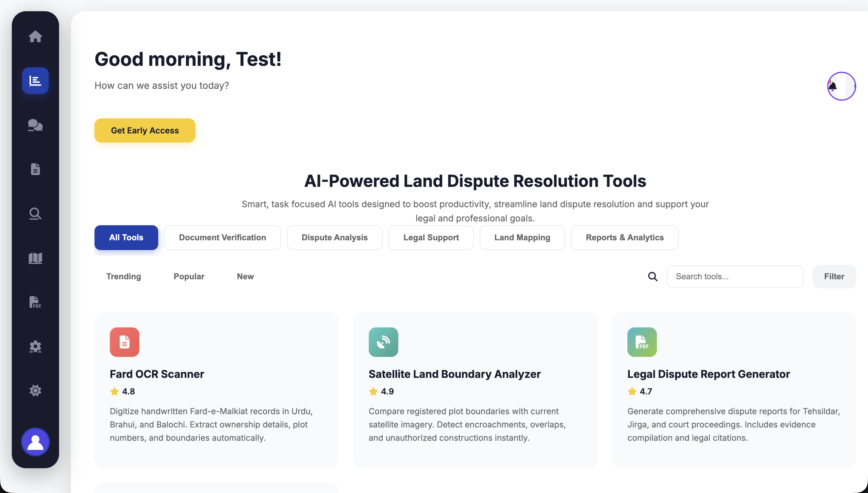Click the red Fard OCR Scanner icon

point(125,342)
